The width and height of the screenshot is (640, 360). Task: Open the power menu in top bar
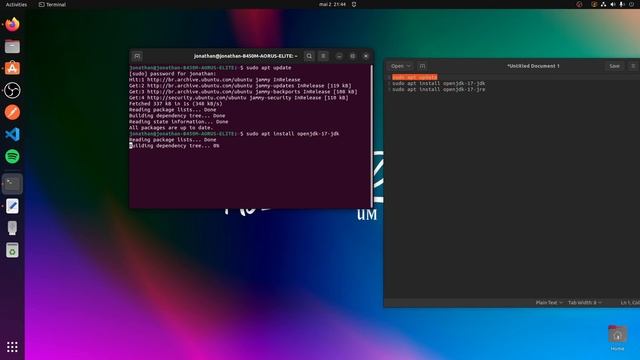coord(631,4)
